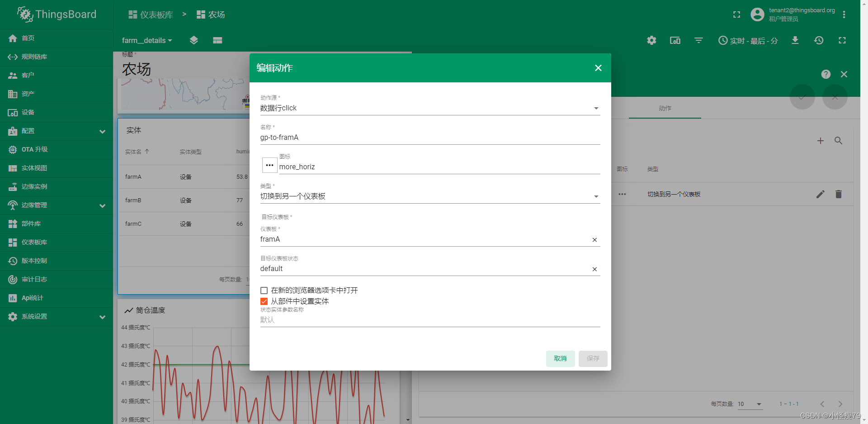
Task: Click the manage layouts layers icon
Action: point(194,40)
